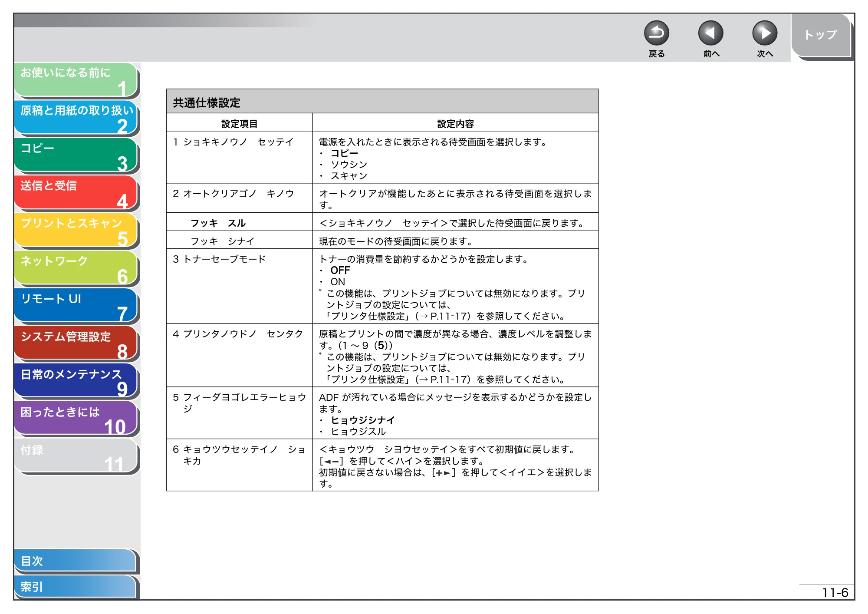Click the 戻る (back) round icon

(x=656, y=33)
